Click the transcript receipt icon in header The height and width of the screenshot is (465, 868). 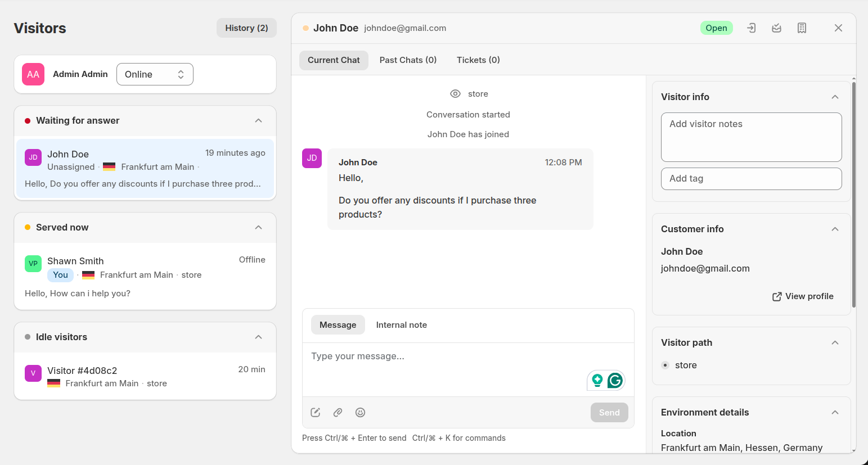tap(802, 28)
